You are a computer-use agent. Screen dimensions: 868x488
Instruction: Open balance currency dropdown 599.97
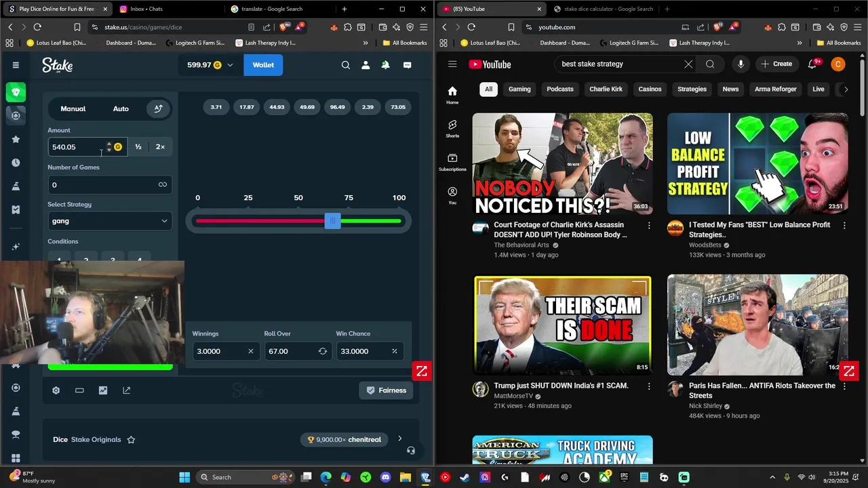click(x=210, y=65)
